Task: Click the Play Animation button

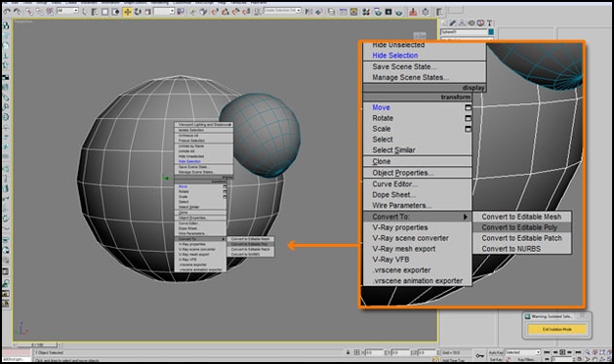Action: click(x=562, y=352)
